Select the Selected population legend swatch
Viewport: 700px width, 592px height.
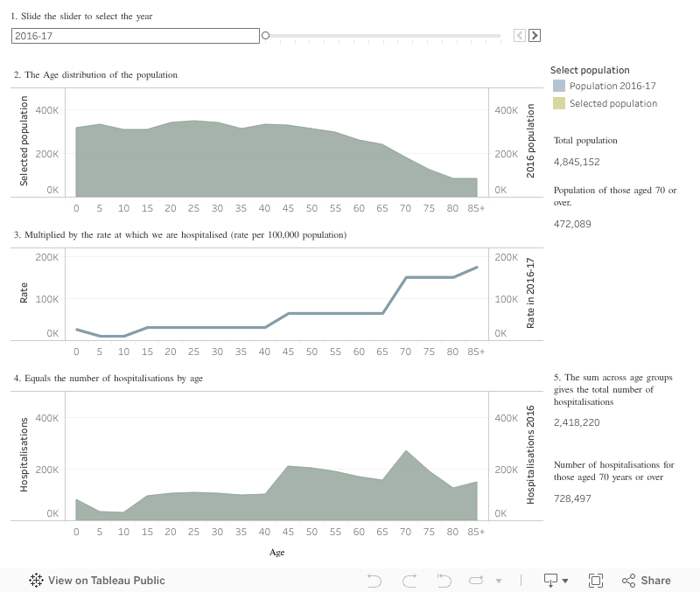559,103
